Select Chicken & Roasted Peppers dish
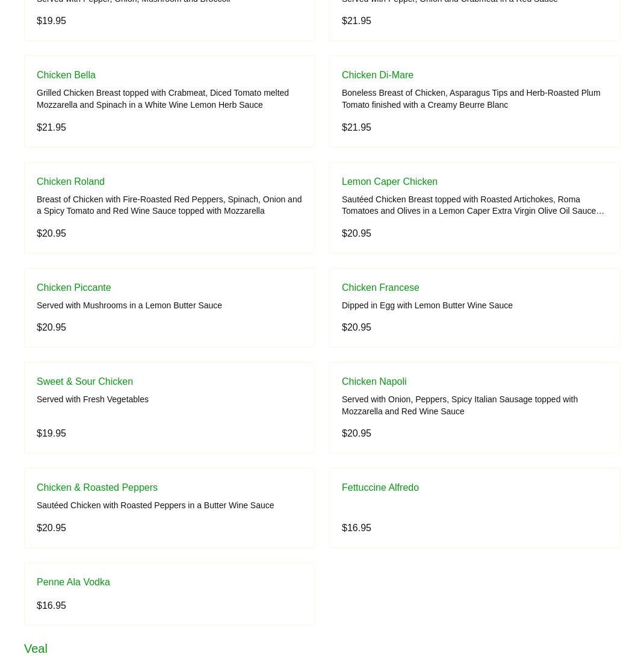This screenshot has height=657, width=644. [97, 487]
